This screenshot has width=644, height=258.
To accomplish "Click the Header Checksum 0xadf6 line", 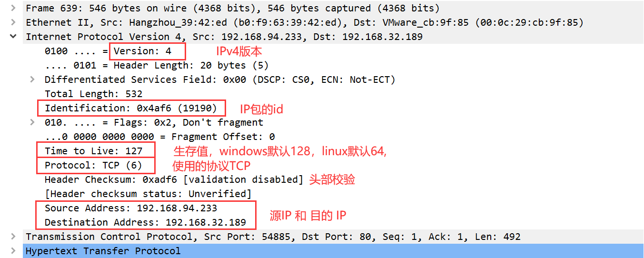I will [x=174, y=179].
